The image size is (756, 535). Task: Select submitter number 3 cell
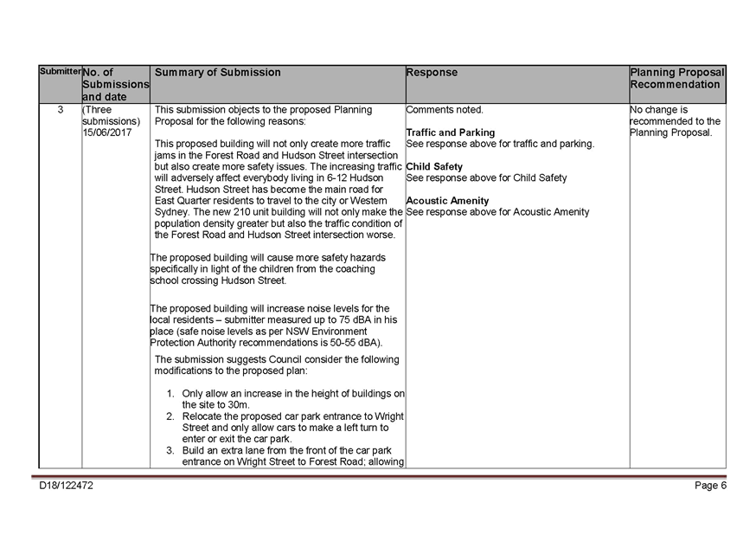coord(60,110)
